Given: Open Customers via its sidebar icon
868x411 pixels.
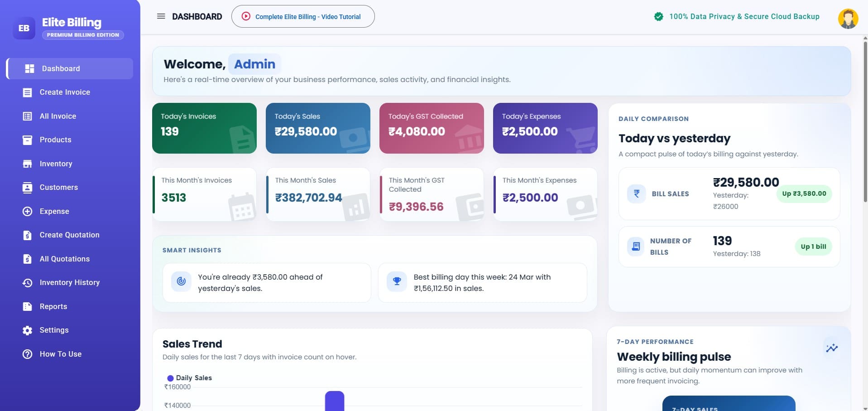Looking at the screenshot, I should 28,187.
